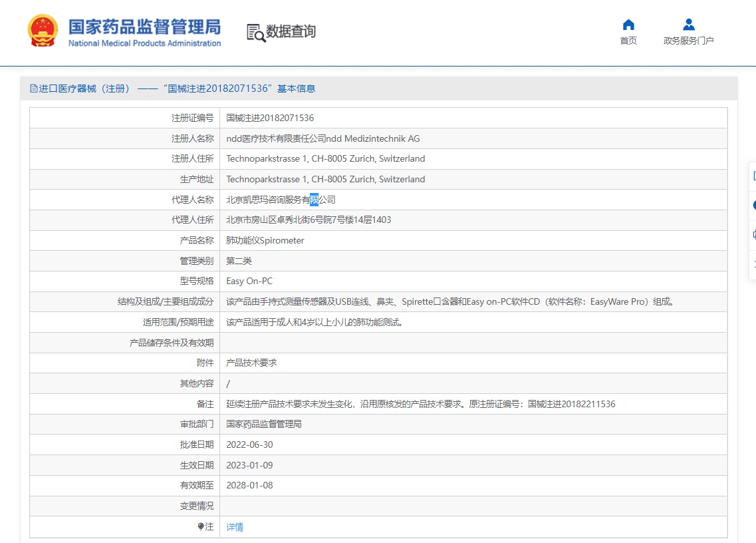The width and height of the screenshot is (756, 543).
Task: Click the 批准日期 date 2022-06-30
Action: (251, 445)
